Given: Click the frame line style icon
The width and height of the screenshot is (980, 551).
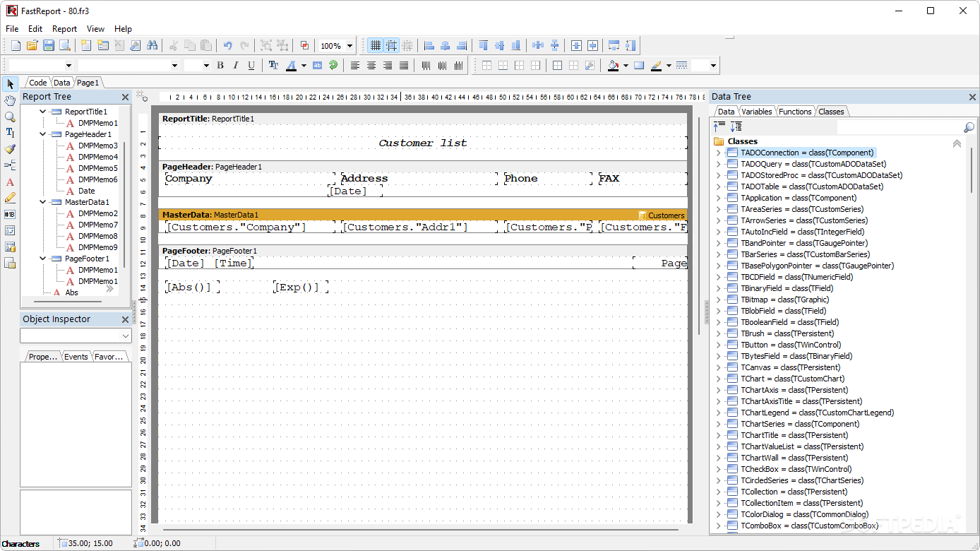Looking at the screenshot, I should tap(681, 65).
